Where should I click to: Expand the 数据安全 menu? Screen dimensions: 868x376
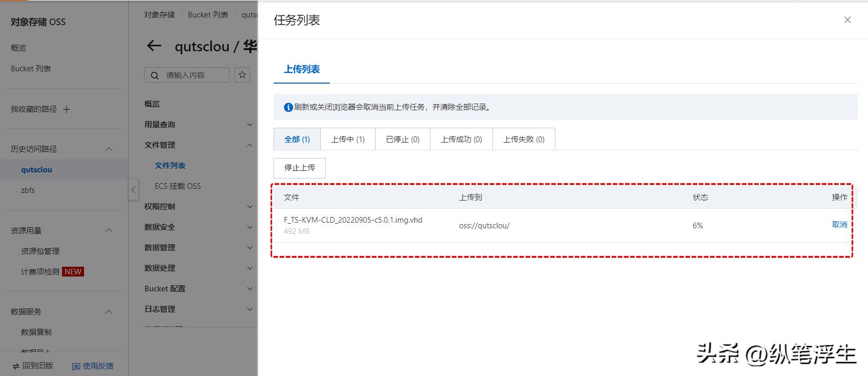coord(250,227)
